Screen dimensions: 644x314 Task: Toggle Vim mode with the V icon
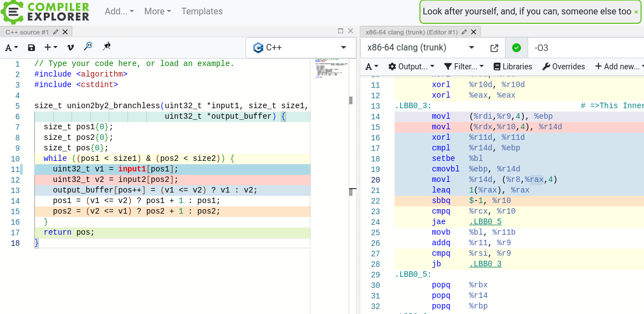[x=70, y=48]
